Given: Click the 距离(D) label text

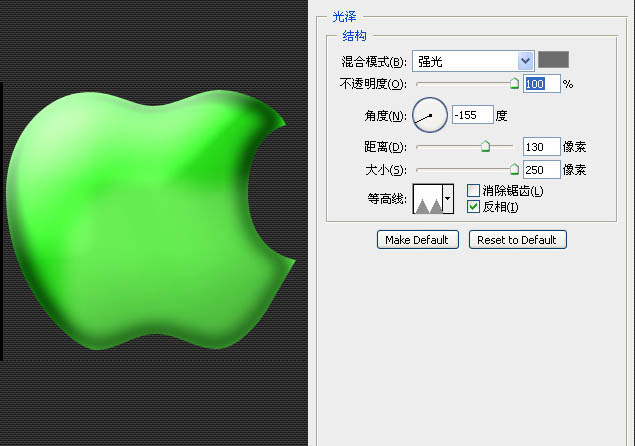Looking at the screenshot, I should 385,147.
